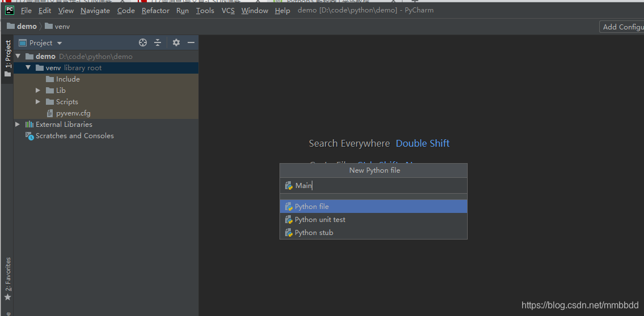Click the Python file option icon
Screen dimensions: 644x316
tap(289, 207)
